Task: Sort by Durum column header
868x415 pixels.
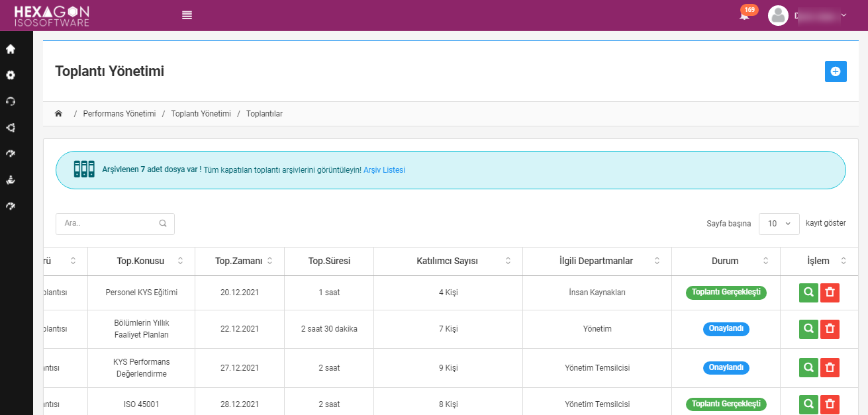Action: [725, 261]
